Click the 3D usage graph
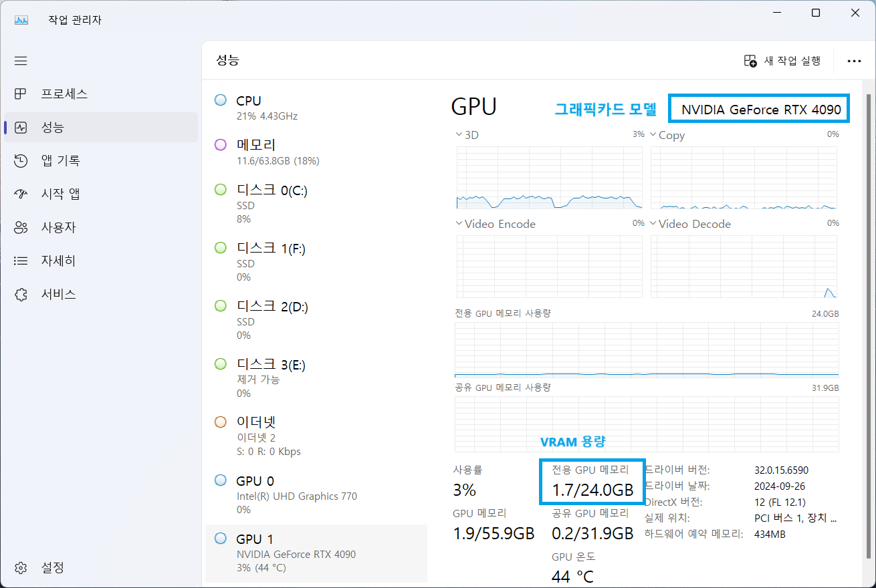The height and width of the screenshot is (588, 876). [549, 178]
